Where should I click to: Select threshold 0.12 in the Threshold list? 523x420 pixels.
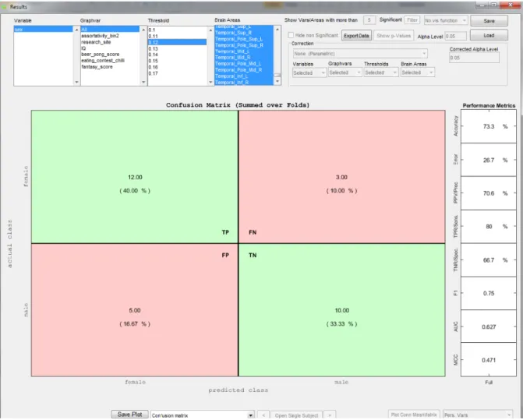pyautogui.click(x=178, y=42)
